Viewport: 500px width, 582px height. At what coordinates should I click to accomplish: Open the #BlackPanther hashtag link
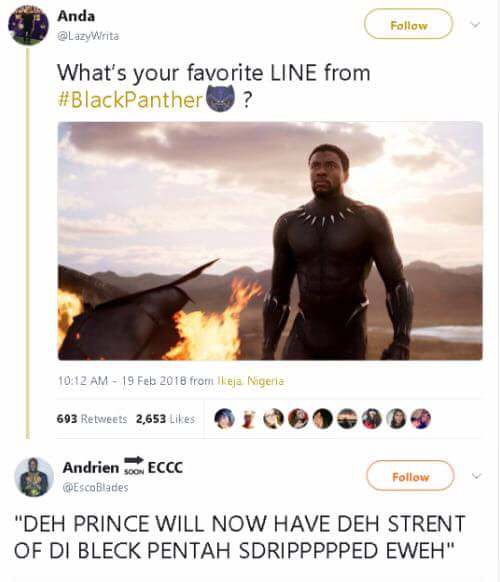pyautogui.click(x=130, y=99)
